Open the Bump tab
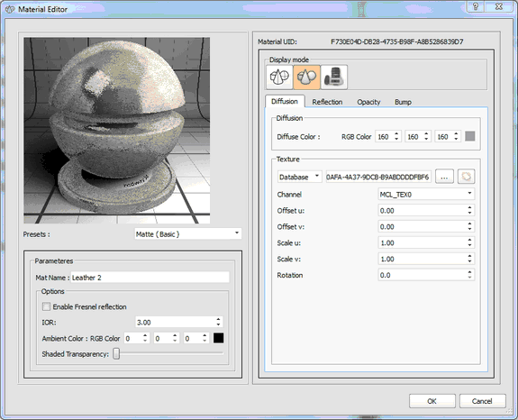This screenshot has height=420, width=518. tap(403, 102)
